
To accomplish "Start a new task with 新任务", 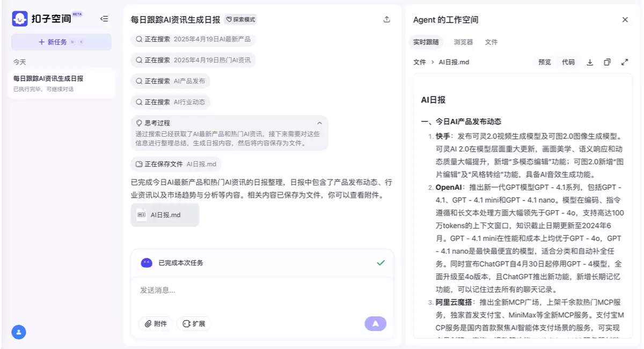I will 61,42.
